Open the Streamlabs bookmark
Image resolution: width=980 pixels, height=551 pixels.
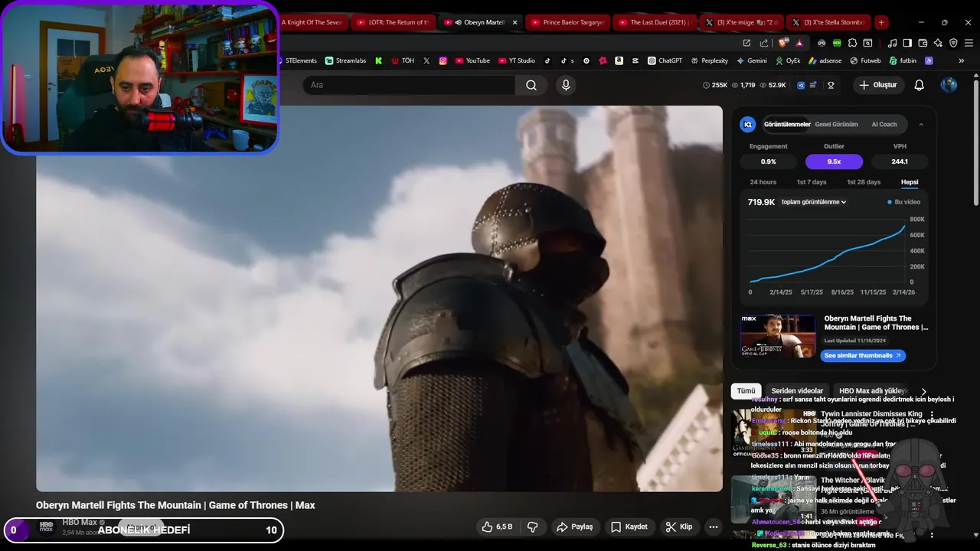345,60
